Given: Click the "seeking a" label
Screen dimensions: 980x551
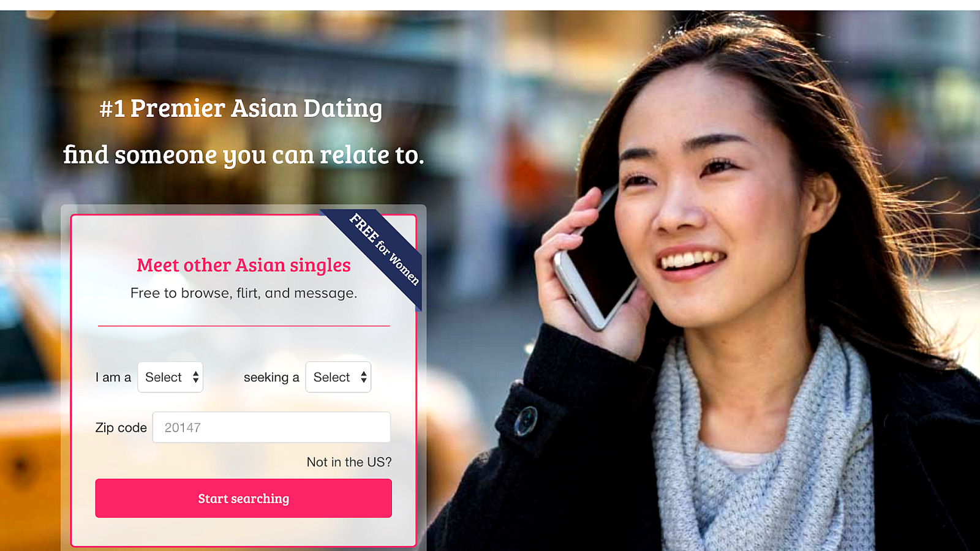Looking at the screenshot, I should [271, 377].
